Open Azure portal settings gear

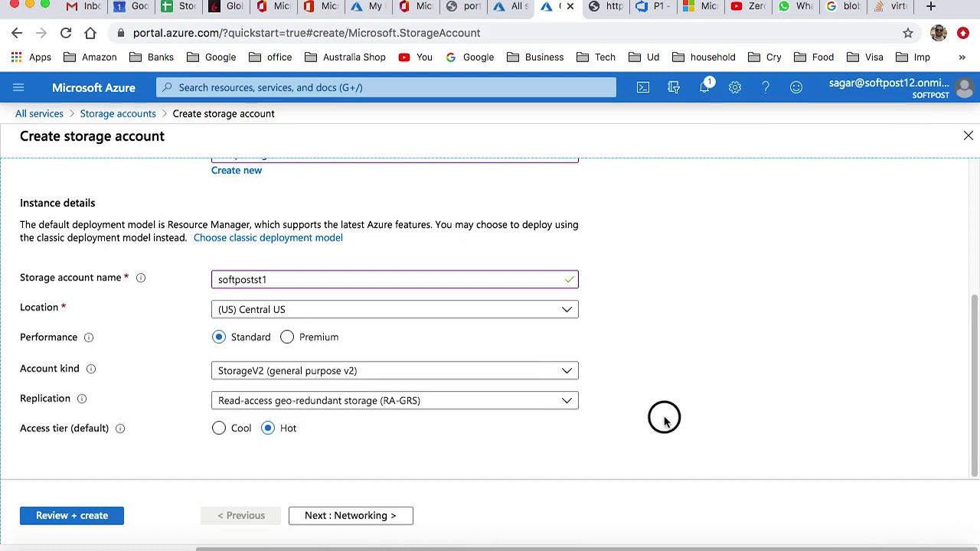point(735,87)
